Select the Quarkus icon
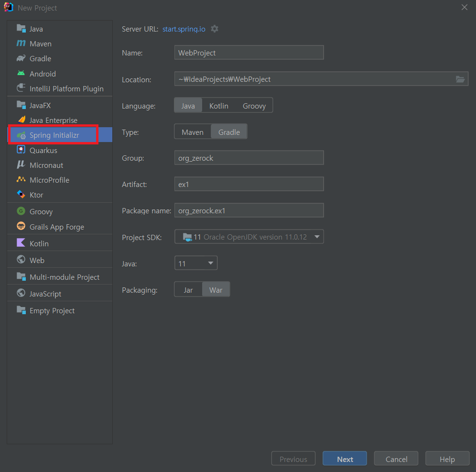The height and width of the screenshot is (472, 476). click(21, 150)
